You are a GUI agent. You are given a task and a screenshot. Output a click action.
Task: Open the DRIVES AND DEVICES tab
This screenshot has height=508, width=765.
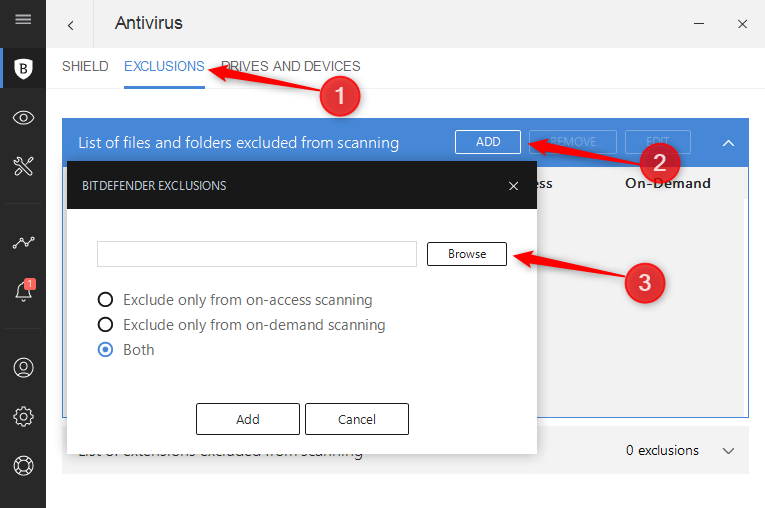[x=291, y=66]
